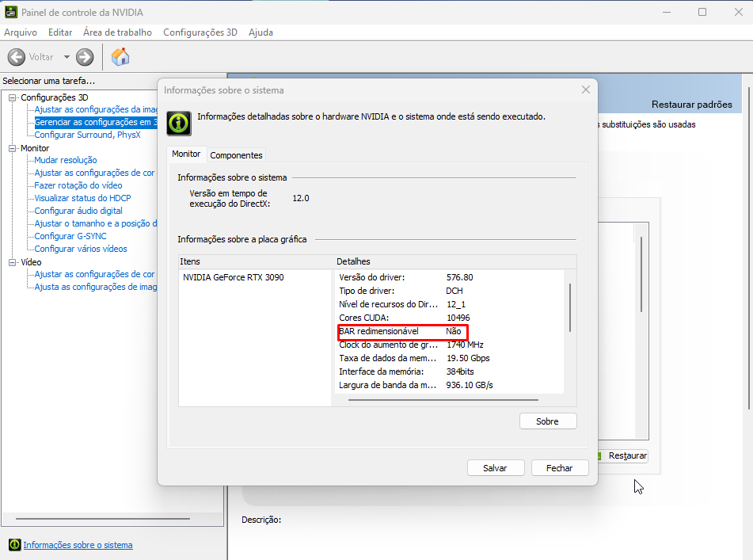Screen dimensions: 753x560
Task: Click the Salvar button
Action: tap(496, 468)
